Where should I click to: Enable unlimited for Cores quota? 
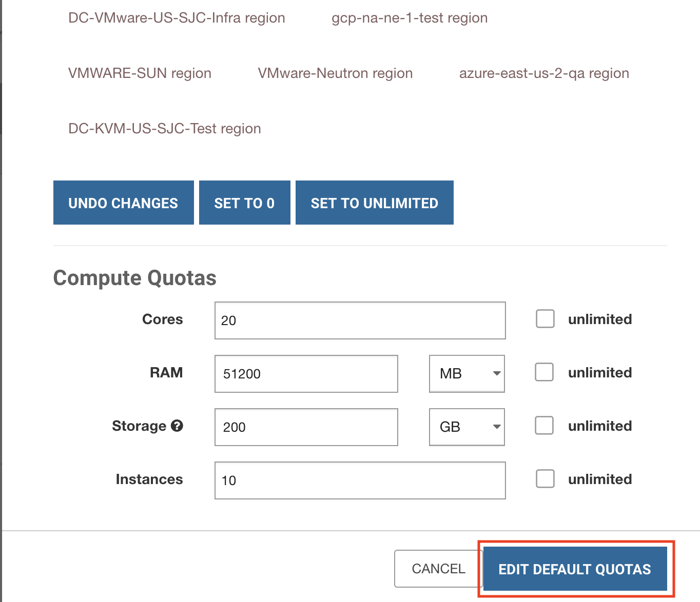[x=545, y=319]
